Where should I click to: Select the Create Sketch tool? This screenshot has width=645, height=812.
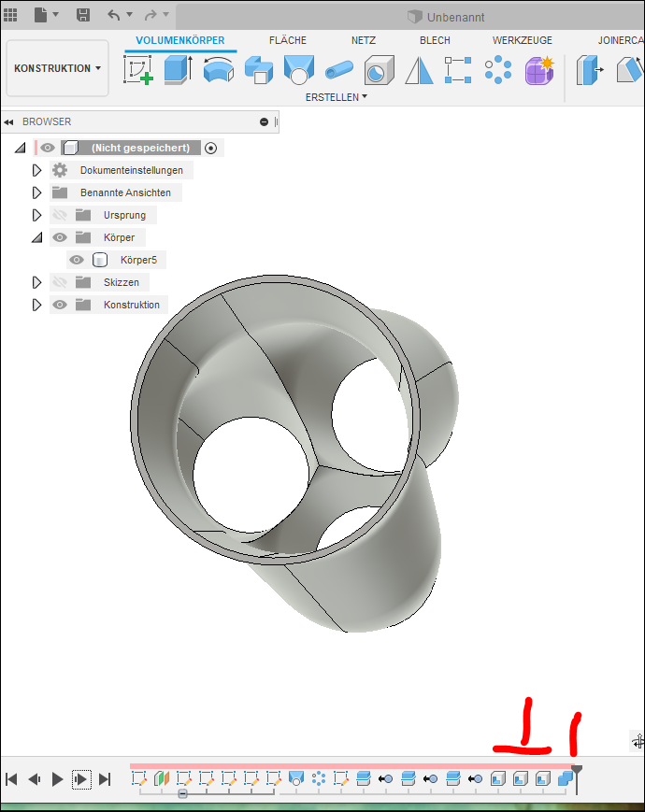pyautogui.click(x=138, y=70)
